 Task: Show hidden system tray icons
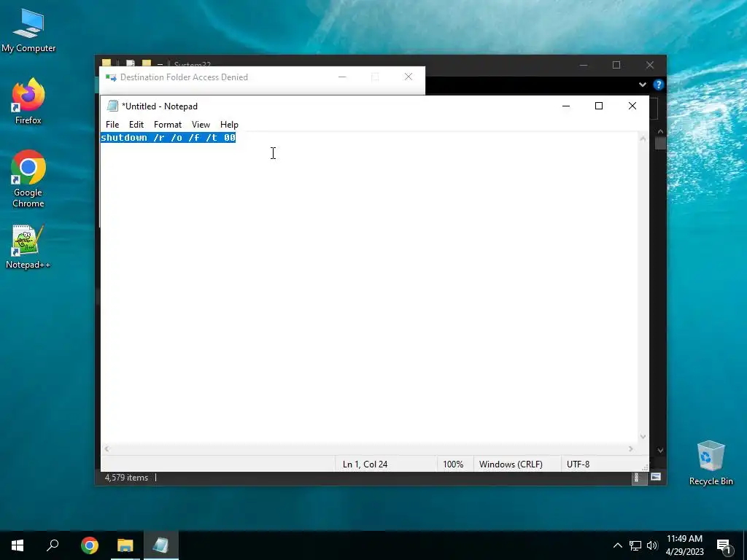pos(617,545)
